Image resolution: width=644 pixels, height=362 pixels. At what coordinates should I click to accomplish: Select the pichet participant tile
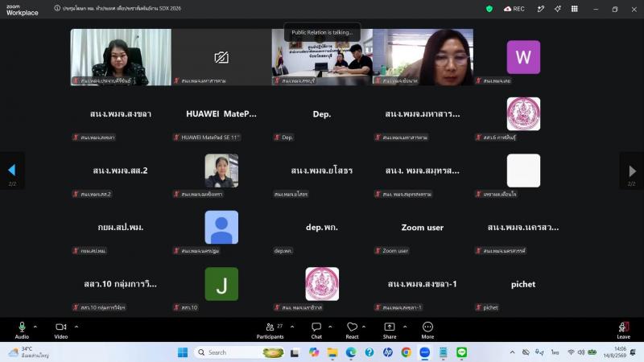coord(523,284)
